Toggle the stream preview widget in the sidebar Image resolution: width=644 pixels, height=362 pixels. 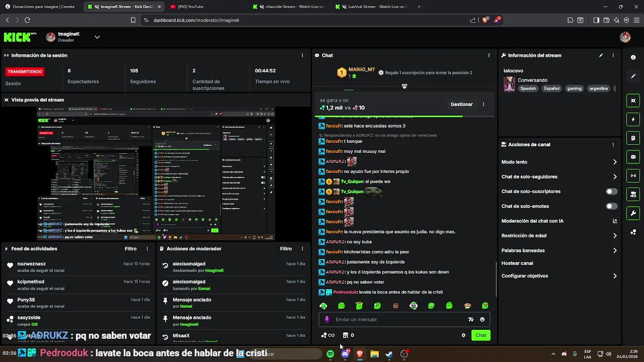(x=633, y=101)
